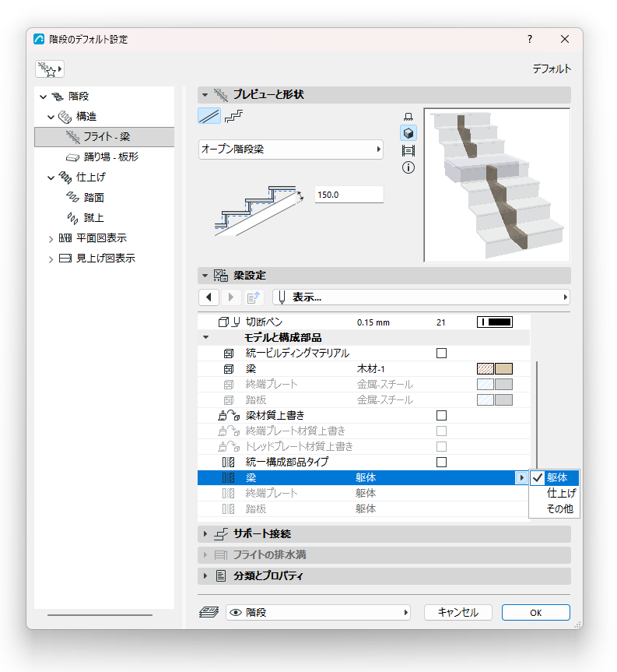Image resolution: width=617 pixels, height=672 pixels.
Task: Open 梁 component type arrow button
Action: (x=521, y=477)
